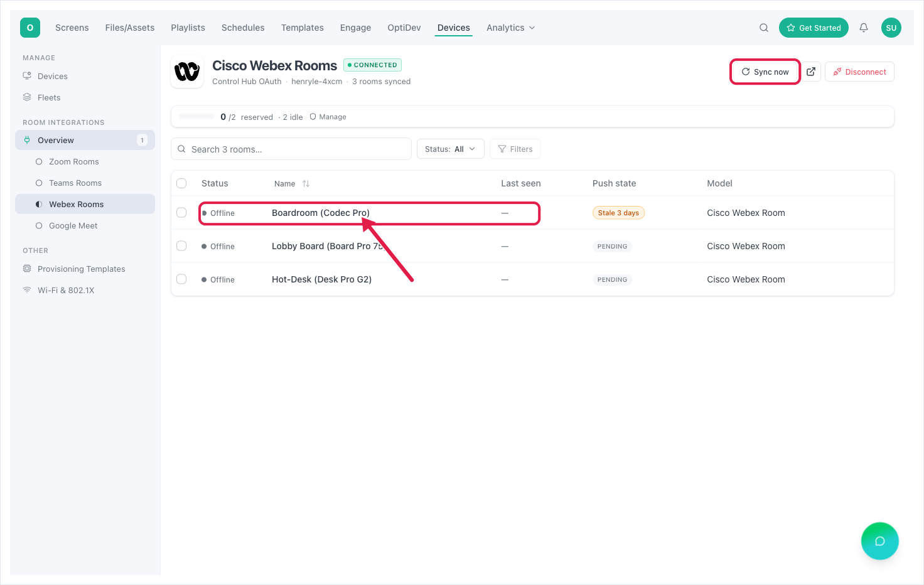The width and height of the screenshot is (924, 585).
Task: Click Hot-Desk PENDING badge
Action: click(x=612, y=279)
